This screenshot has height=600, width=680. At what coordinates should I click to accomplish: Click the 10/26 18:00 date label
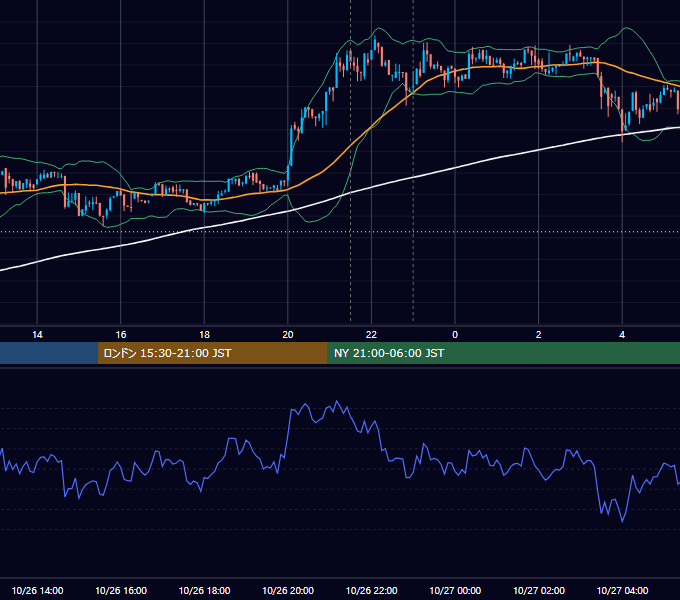click(204, 590)
